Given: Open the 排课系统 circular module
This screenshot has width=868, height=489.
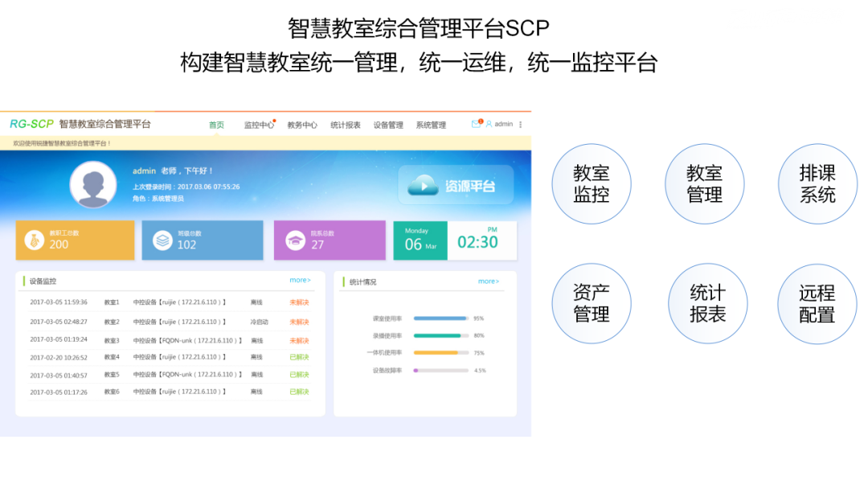Looking at the screenshot, I should point(817,183).
